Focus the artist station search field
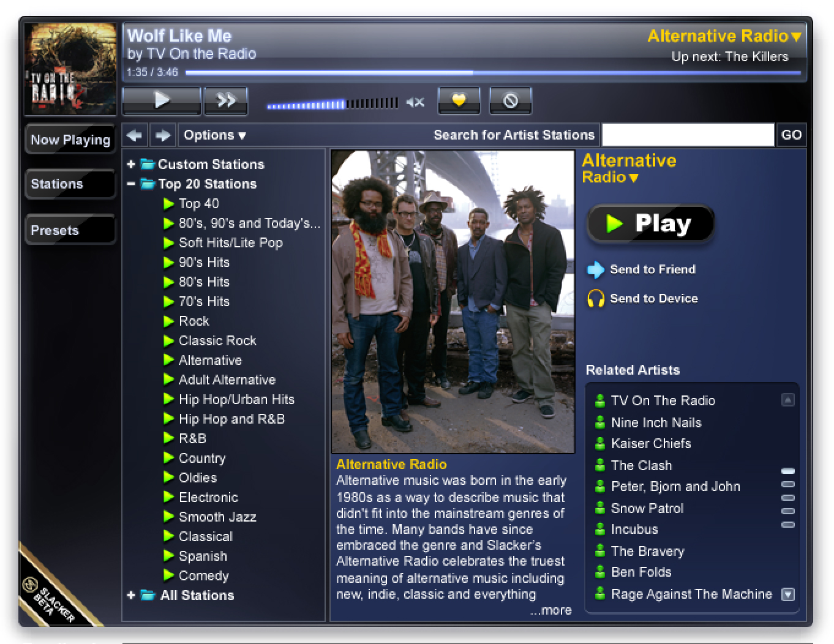Image resolution: width=834 pixels, height=644 pixels. [x=688, y=135]
